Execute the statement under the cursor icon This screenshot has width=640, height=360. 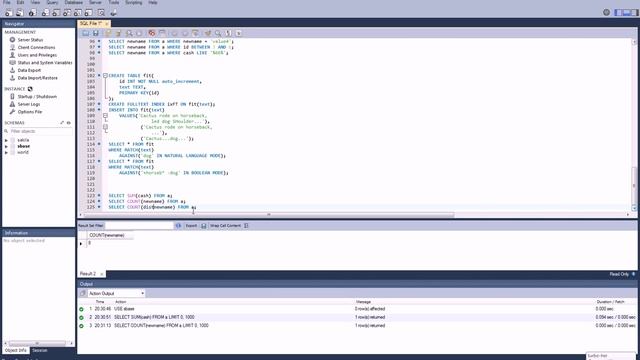click(119, 33)
